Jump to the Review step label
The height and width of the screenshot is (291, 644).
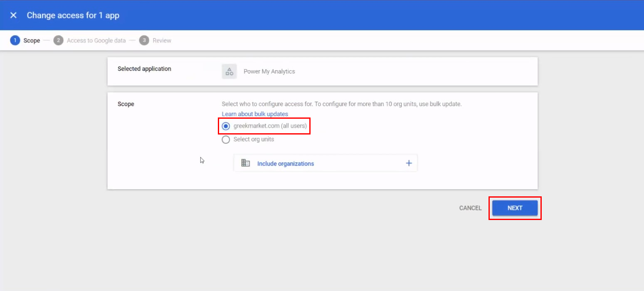[x=162, y=41]
